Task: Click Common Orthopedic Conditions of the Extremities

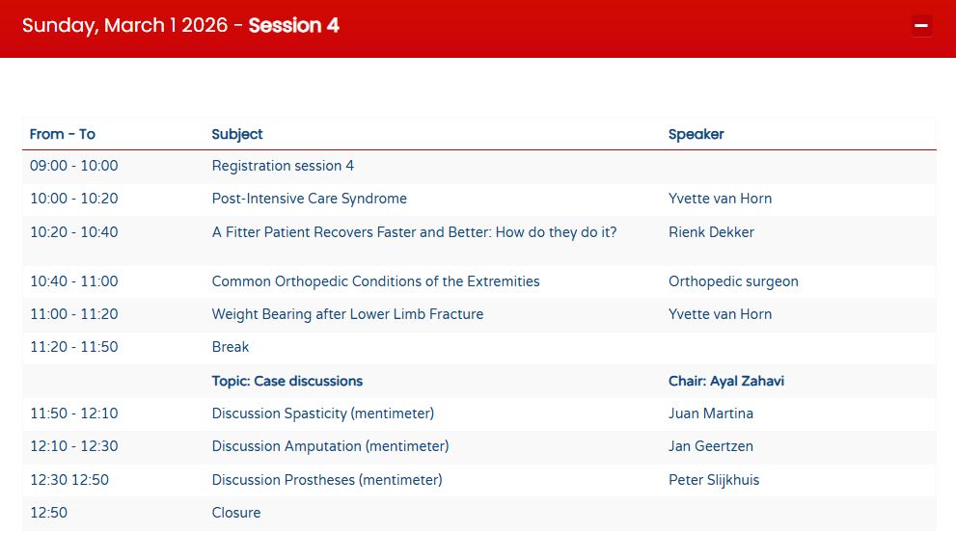Action: coord(375,281)
